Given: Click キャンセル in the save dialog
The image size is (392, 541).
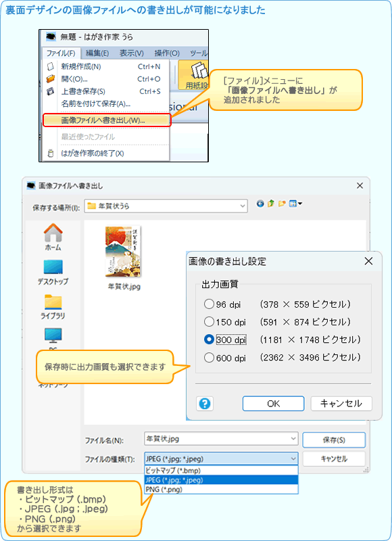Looking at the screenshot, I should tap(334, 459).
